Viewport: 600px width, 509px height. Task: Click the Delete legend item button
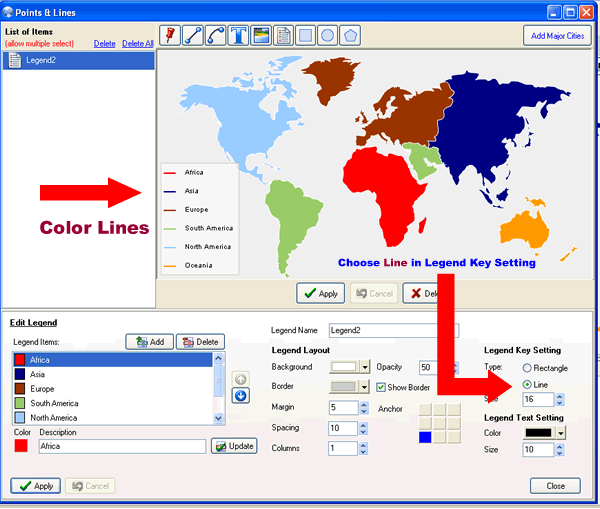[200, 342]
